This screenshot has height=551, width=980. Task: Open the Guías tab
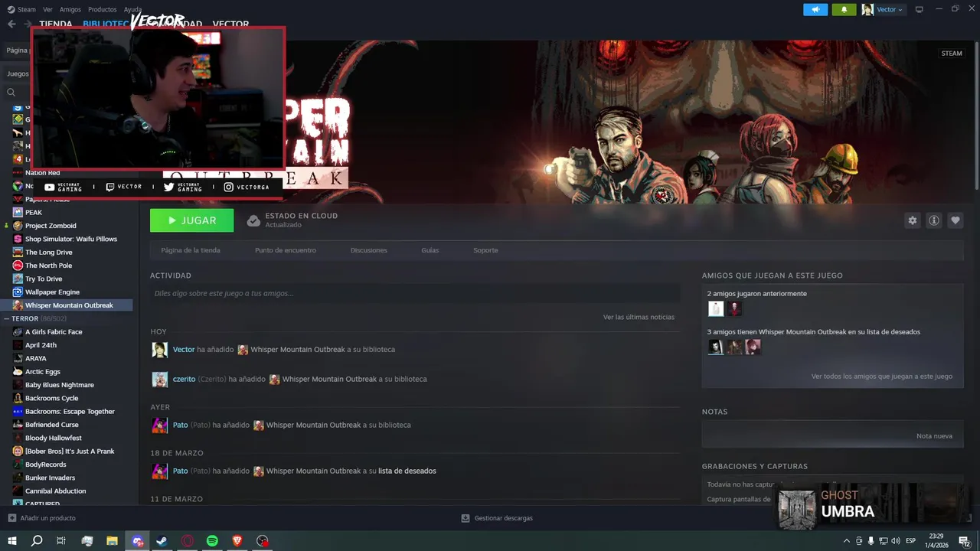(430, 250)
